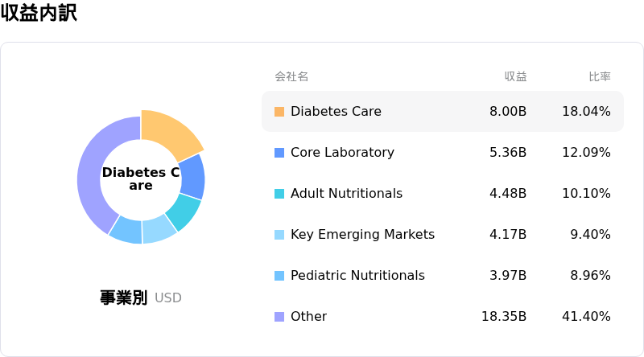Click the 比率 column header
Screen dimensions: 644x357
pyautogui.click(x=599, y=77)
